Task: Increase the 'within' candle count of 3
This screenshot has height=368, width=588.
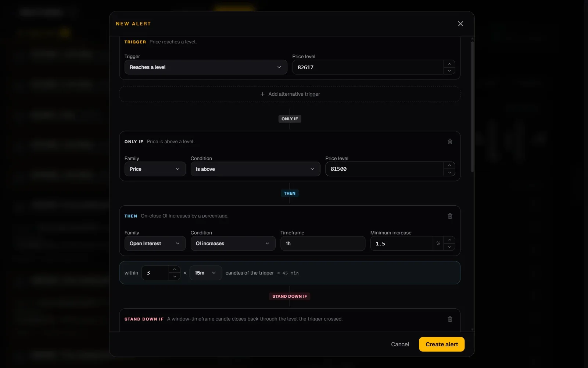Action: click(x=175, y=269)
